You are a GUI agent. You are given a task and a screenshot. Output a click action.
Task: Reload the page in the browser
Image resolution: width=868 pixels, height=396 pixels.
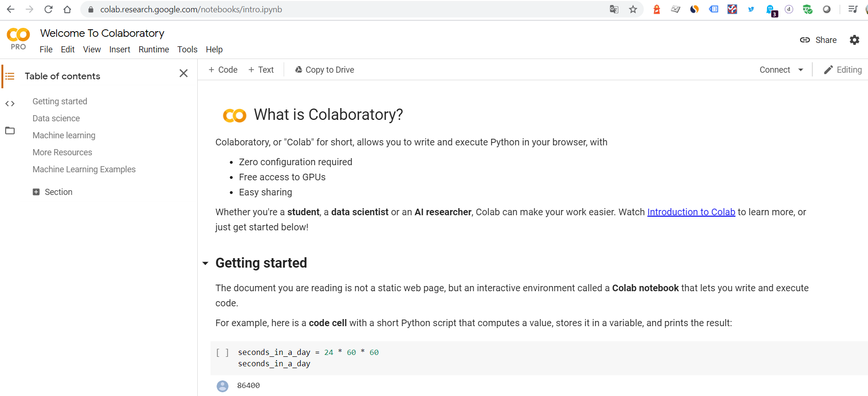pyautogui.click(x=48, y=9)
